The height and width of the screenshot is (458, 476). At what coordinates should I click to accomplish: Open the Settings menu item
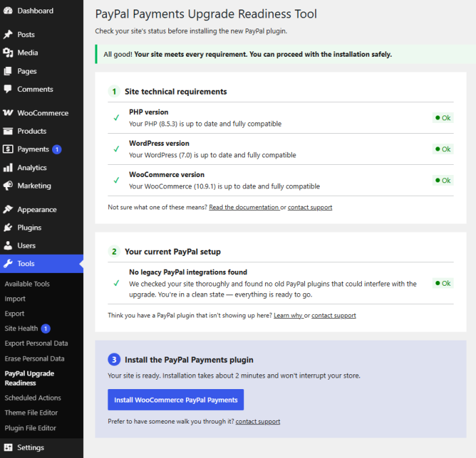[42, 447]
